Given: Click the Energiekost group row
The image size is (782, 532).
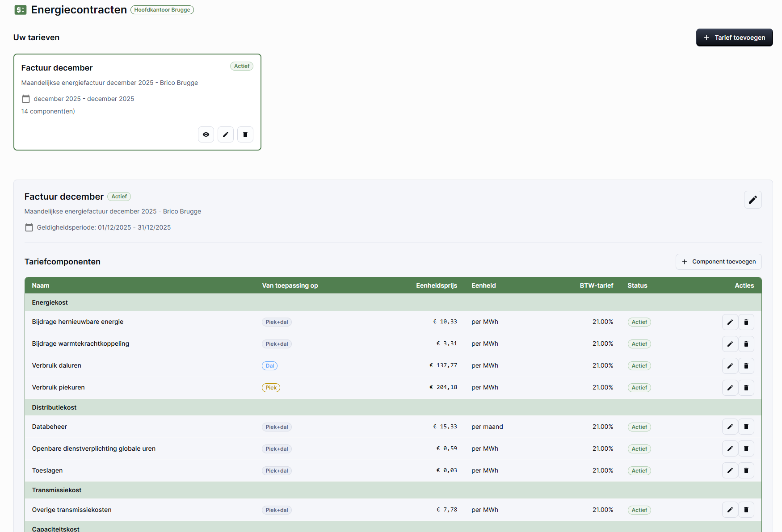Looking at the screenshot, I should click(393, 302).
